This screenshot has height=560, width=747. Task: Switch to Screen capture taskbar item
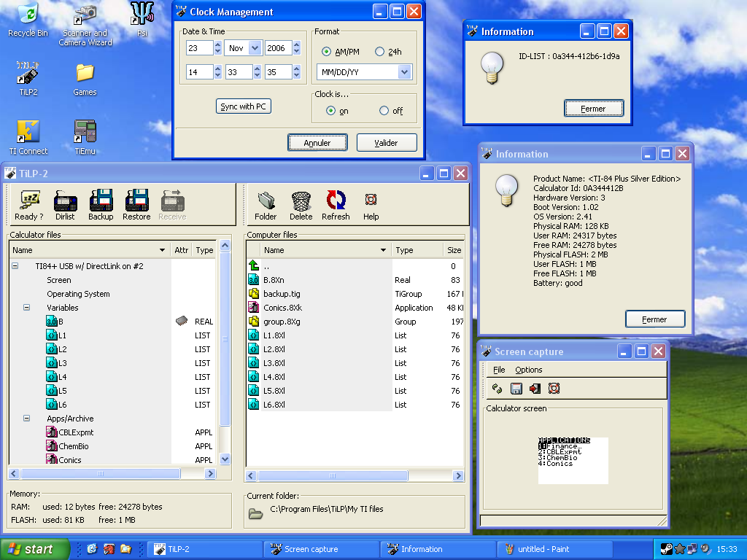point(322,549)
